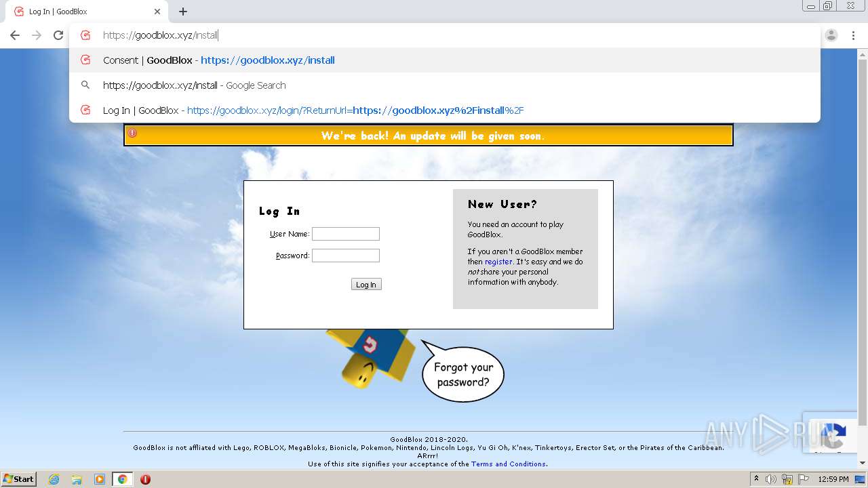Choose the Log In | GoodBlox ReturnUrl suggestion
868x488 pixels.
(445, 110)
